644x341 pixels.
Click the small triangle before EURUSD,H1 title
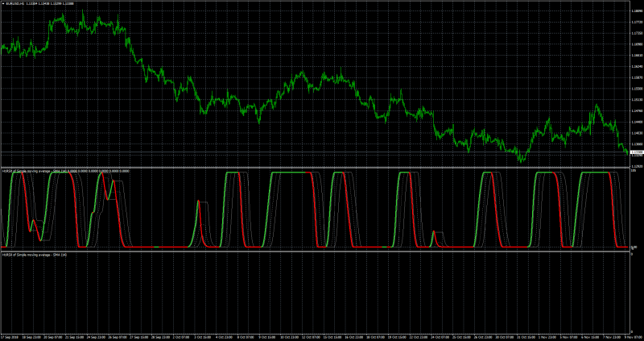pos(3,4)
